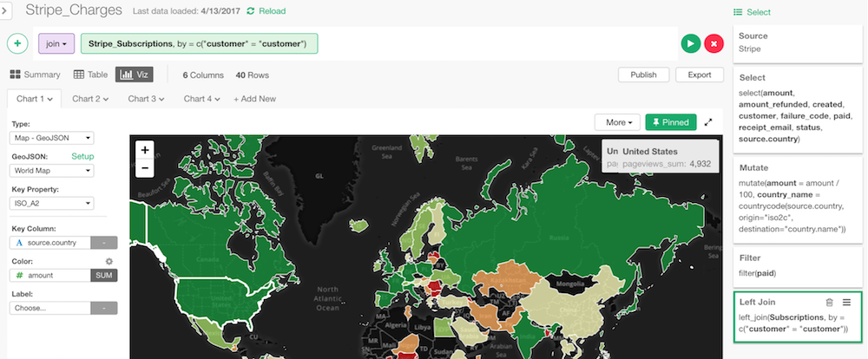Run the command with green play button

[690, 43]
